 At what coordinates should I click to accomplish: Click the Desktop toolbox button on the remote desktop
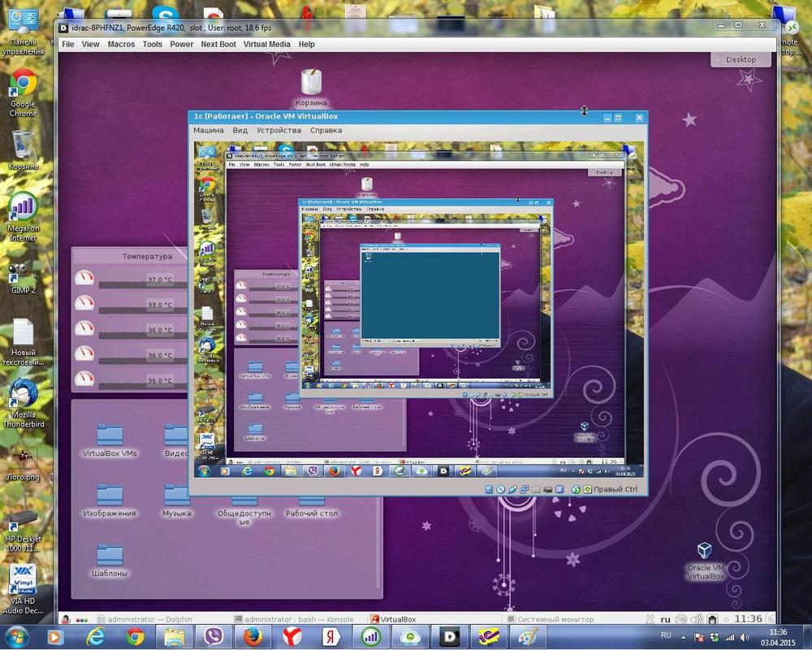[x=741, y=59]
